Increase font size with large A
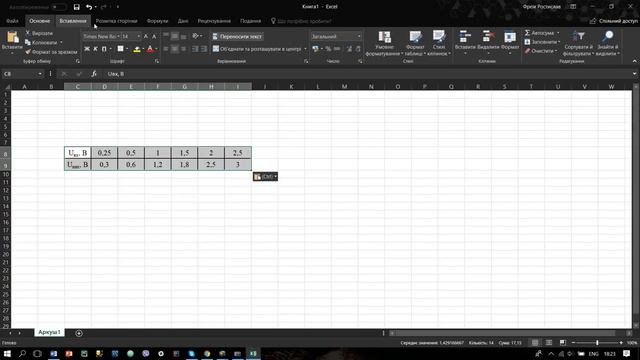This screenshot has width=640, height=360. 146,36
